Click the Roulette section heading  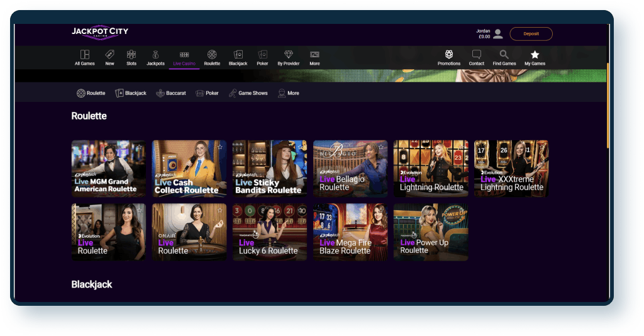[89, 116]
